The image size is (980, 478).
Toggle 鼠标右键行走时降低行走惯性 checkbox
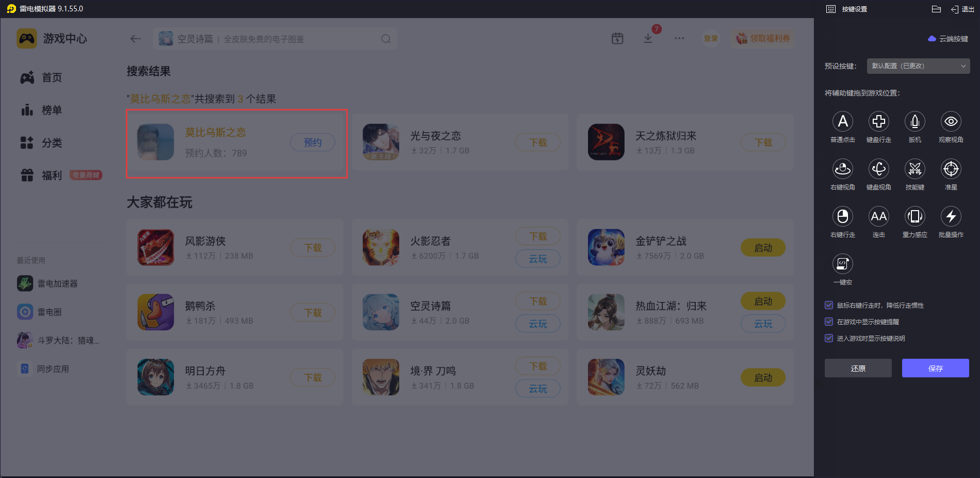829,305
